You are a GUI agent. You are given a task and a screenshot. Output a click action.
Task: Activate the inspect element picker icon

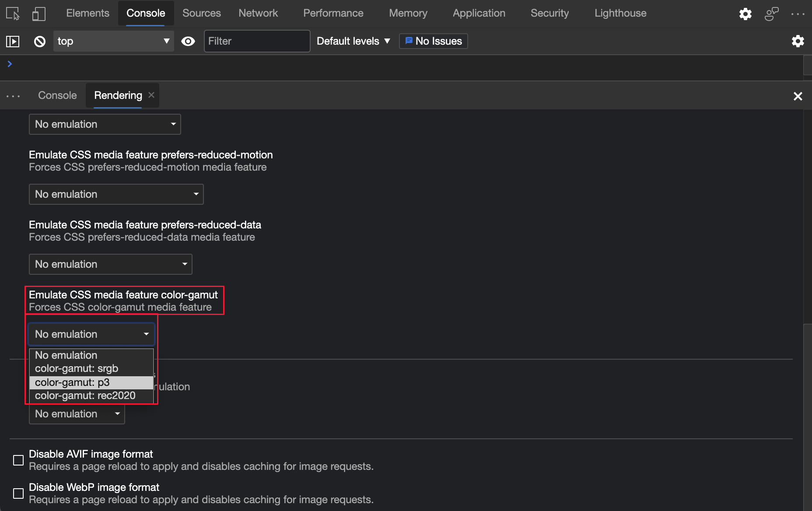tap(13, 14)
